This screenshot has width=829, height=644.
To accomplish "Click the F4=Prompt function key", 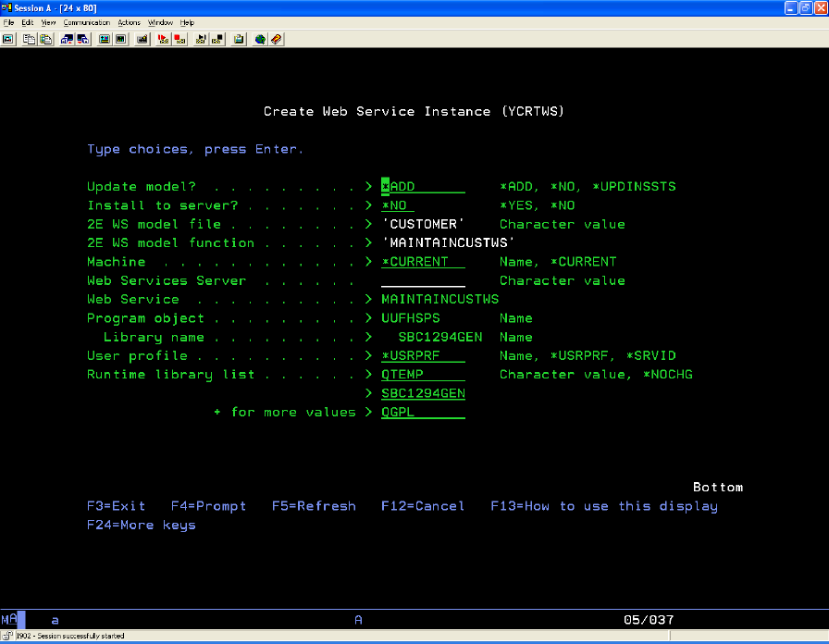I will [x=208, y=506].
